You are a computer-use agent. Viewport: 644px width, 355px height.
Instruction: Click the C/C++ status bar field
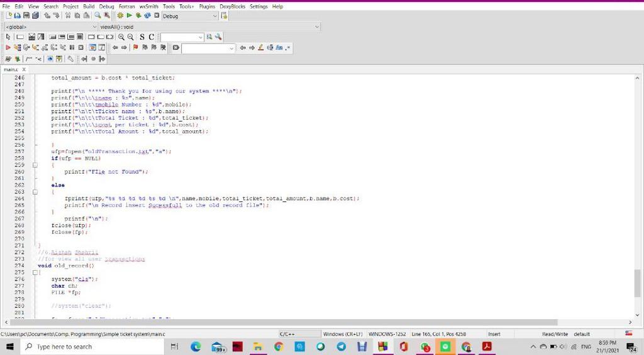coord(299,334)
